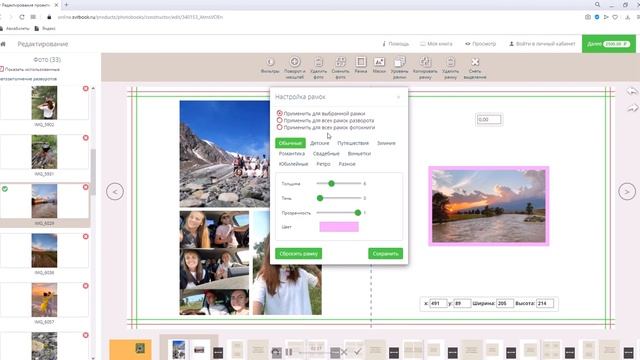Click the y coordinate input field
640x360 pixels.
click(462, 304)
